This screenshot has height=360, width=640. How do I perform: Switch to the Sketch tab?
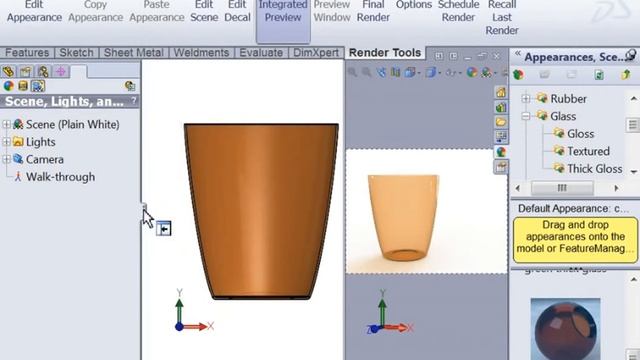click(76, 53)
